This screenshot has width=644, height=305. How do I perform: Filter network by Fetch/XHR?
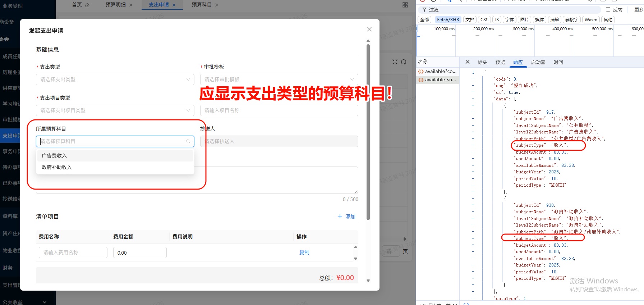[x=448, y=20]
